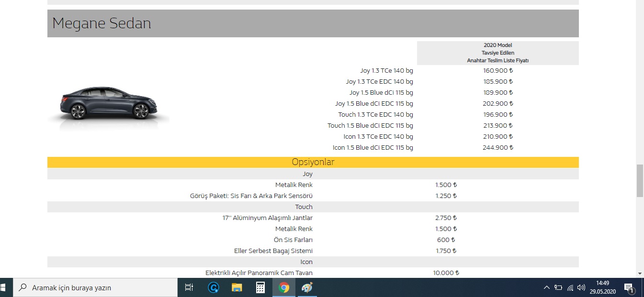This screenshot has height=297, width=644.
Task: Click the 'Joy' options section header
Action: (x=313, y=174)
